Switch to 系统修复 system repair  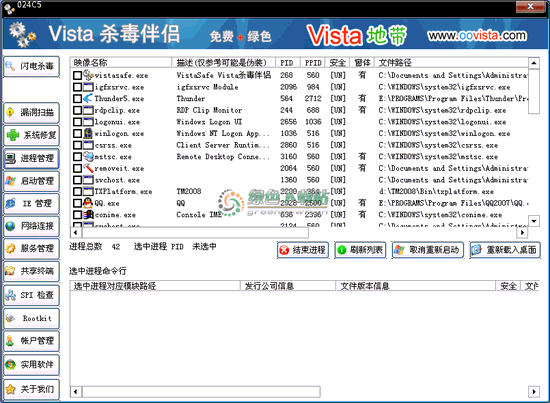click(x=31, y=135)
